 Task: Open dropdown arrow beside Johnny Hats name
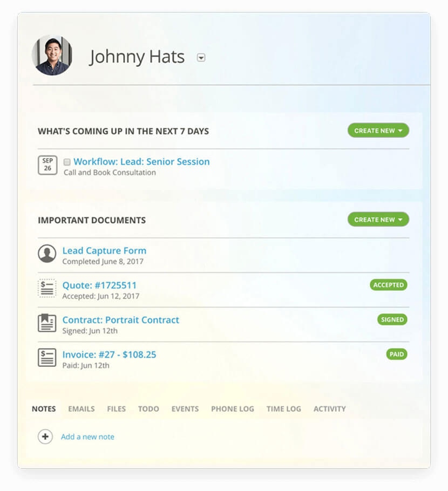201,58
